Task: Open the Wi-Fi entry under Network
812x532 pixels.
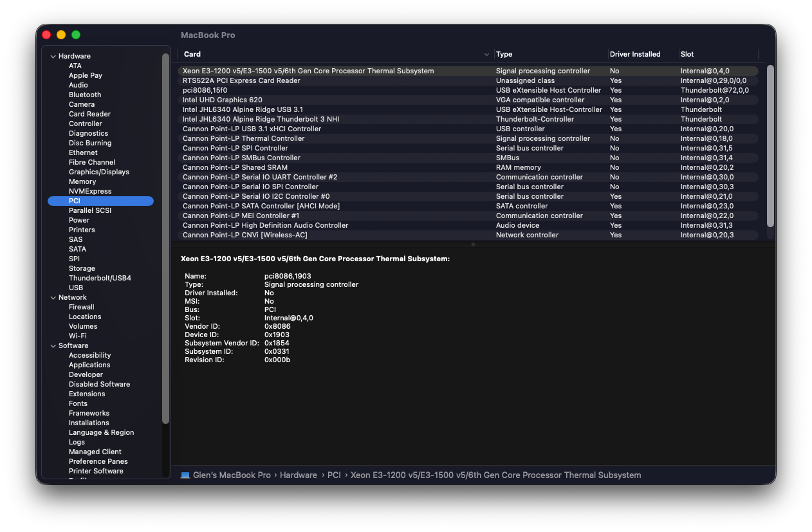Action: [78, 336]
